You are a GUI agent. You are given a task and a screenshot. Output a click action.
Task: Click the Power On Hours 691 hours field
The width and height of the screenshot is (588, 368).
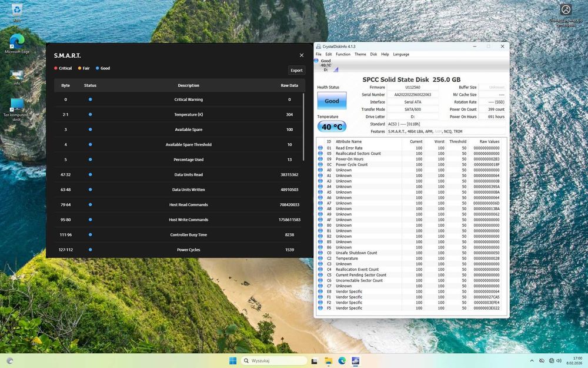492,117
